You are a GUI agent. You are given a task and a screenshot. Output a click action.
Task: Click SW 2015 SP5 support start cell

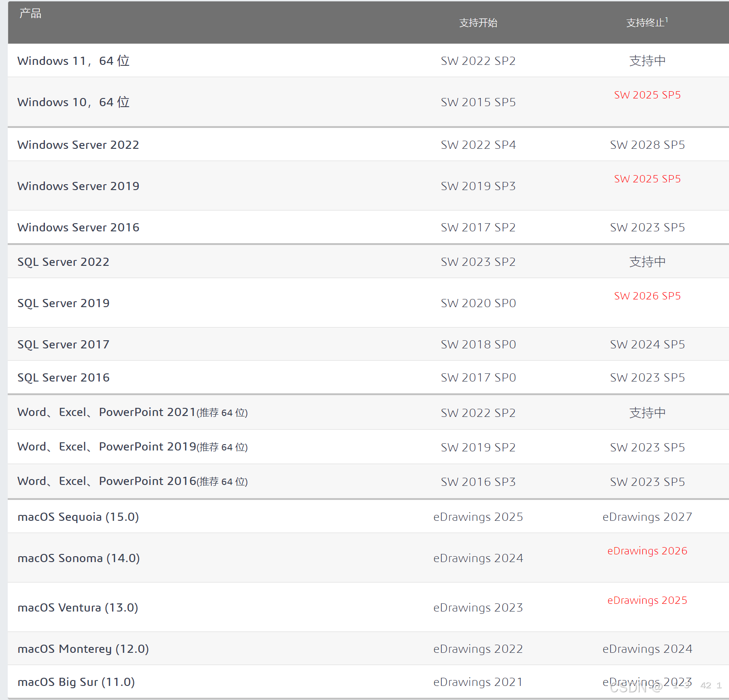[x=478, y=102]
